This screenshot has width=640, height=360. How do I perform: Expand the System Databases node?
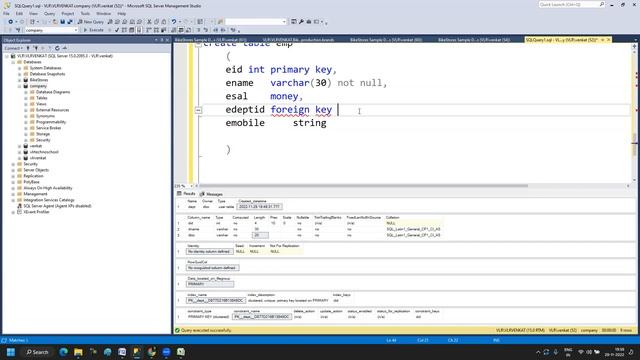point(20,68)
